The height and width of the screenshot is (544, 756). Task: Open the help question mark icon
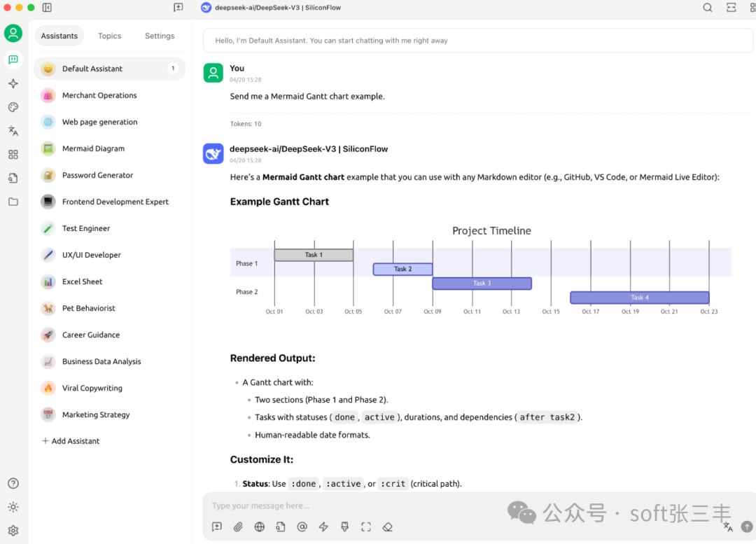(x=13, y=483)
